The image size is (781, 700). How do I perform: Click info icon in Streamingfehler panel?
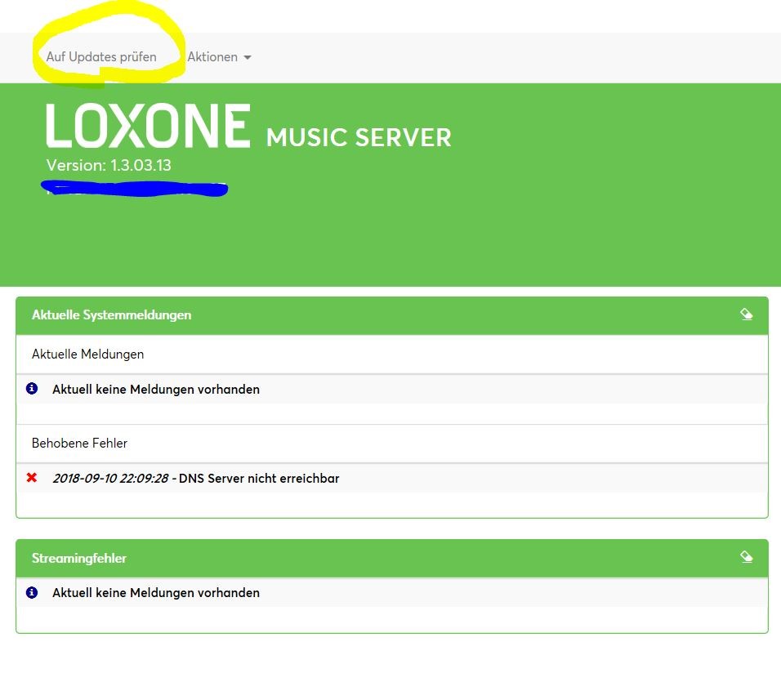[31, 592]
